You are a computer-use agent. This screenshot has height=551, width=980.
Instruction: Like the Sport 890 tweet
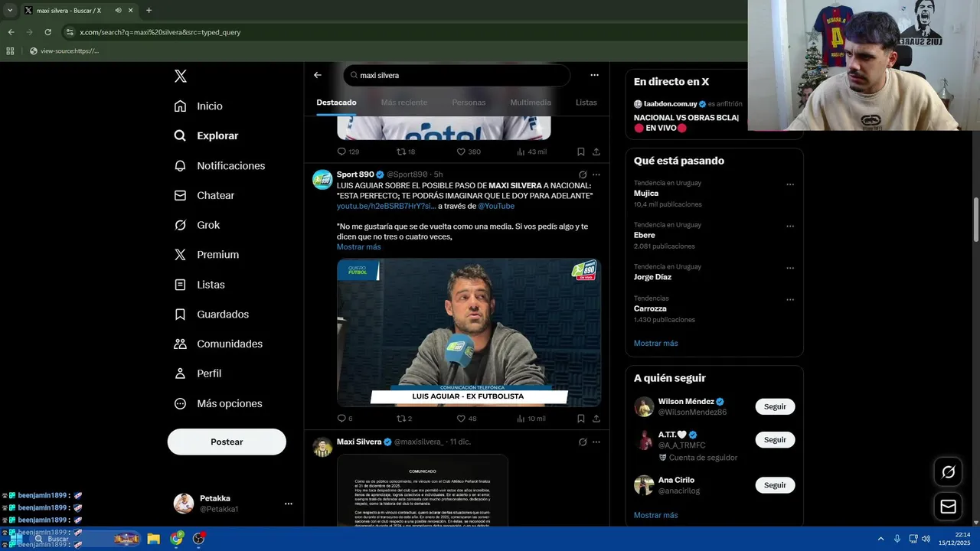[x=466, y=419]
